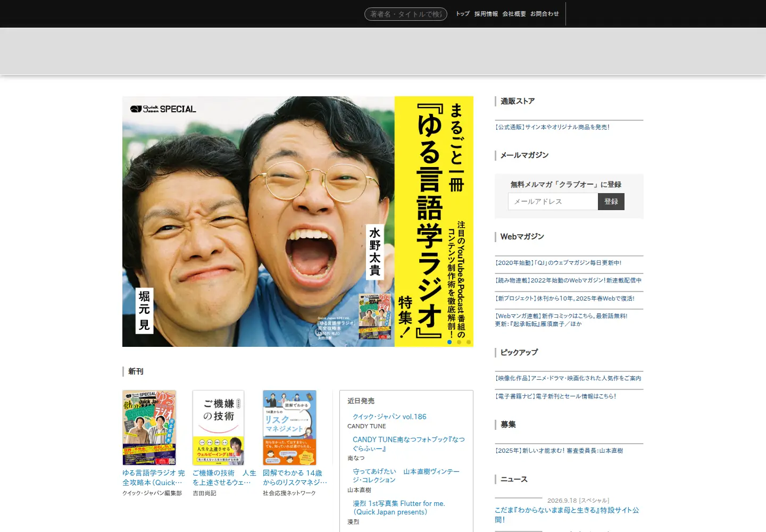Viewport: 766px width, 532px height.
Task: Open the ご機嫌の技術 title link
Action: click(224, 478)
